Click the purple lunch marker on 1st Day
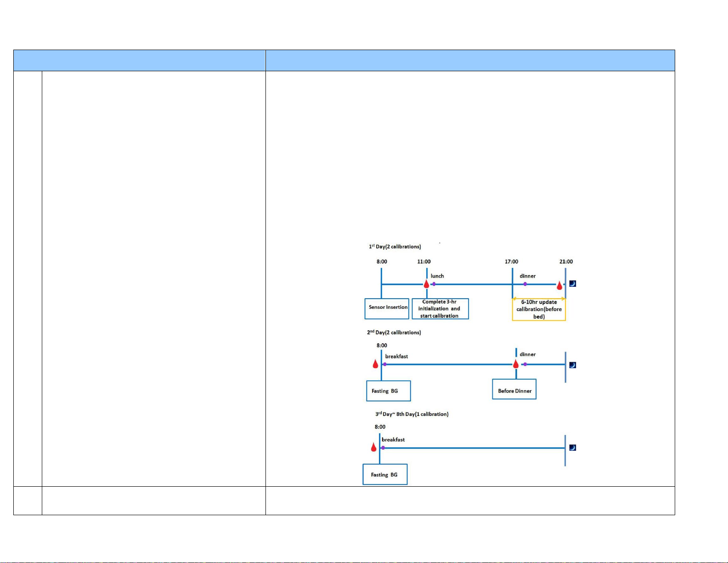This screenshot has width=728, height=563. pyautogui.click(x=434, y=284)
